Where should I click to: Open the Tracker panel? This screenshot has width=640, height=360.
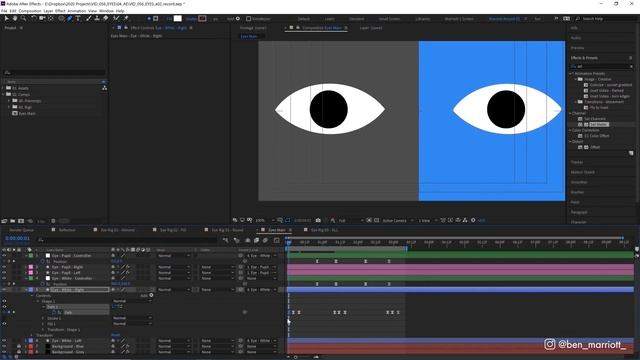[x=577, y=162]
